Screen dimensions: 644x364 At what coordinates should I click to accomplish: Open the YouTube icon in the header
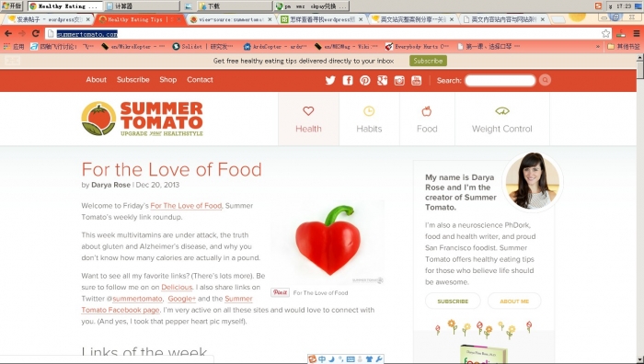(417, 80)
